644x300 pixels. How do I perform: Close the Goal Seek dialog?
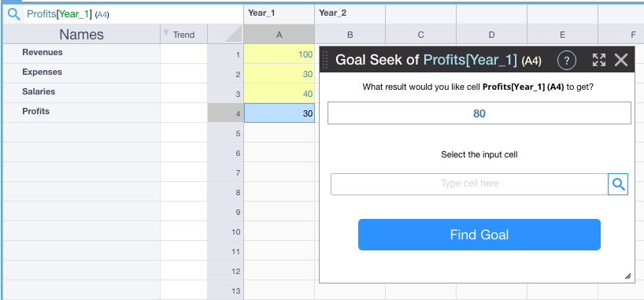621,61
